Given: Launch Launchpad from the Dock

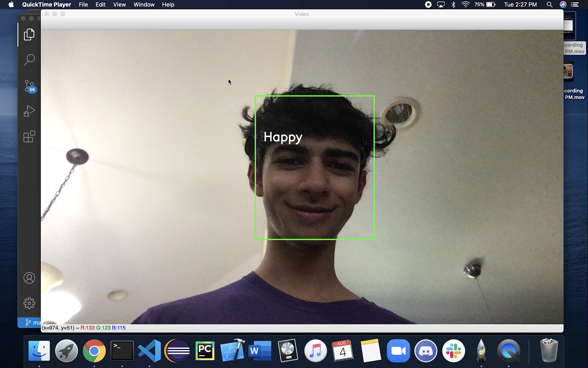Looking at the screenshot, I should pyautogui.click(x=67, y=351).
